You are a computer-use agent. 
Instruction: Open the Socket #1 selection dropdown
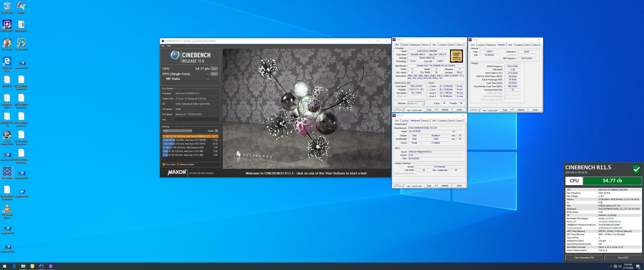[416, 103]
